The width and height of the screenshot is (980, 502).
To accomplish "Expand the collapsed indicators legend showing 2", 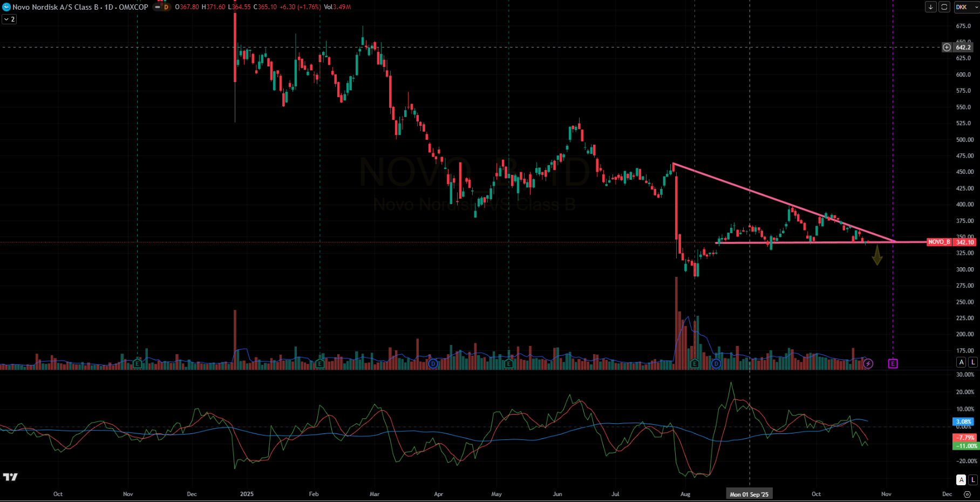I will [x=9, y=19].
